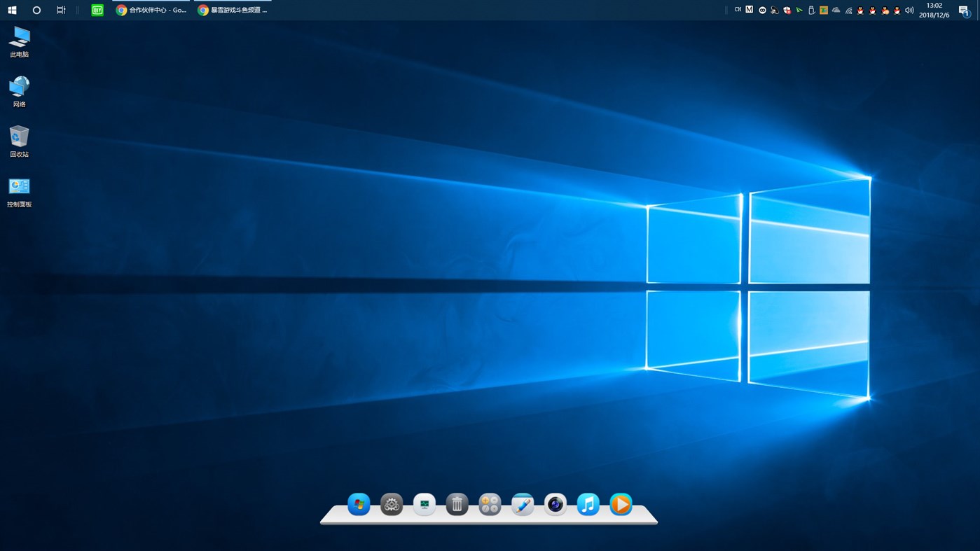Launch iQIYI from the taskbar
980x551 pixels.
click(96, 10)
